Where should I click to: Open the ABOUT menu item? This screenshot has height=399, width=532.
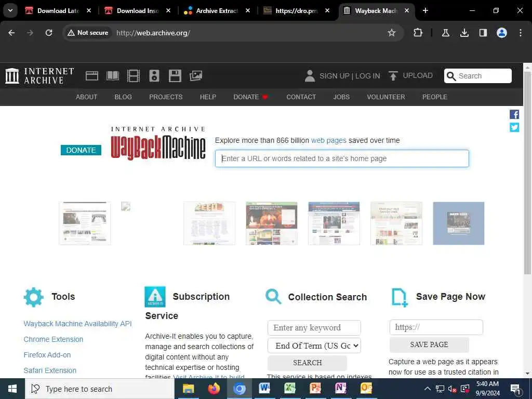pos(87,97)
